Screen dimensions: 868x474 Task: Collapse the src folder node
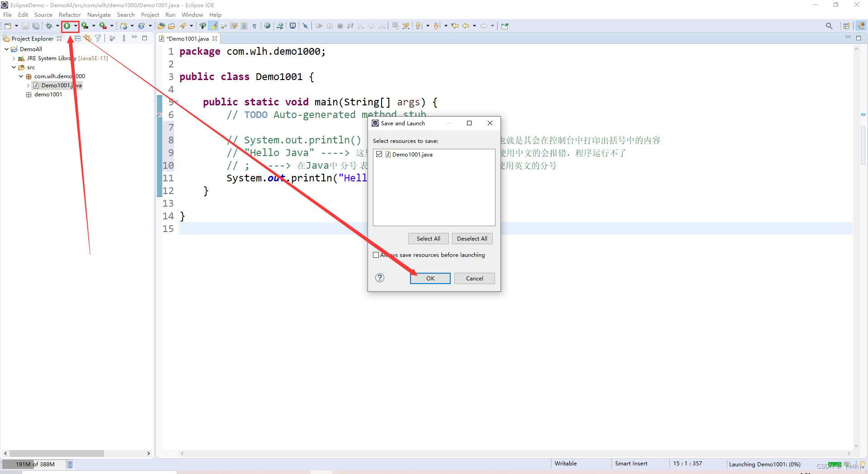[14, 67]
